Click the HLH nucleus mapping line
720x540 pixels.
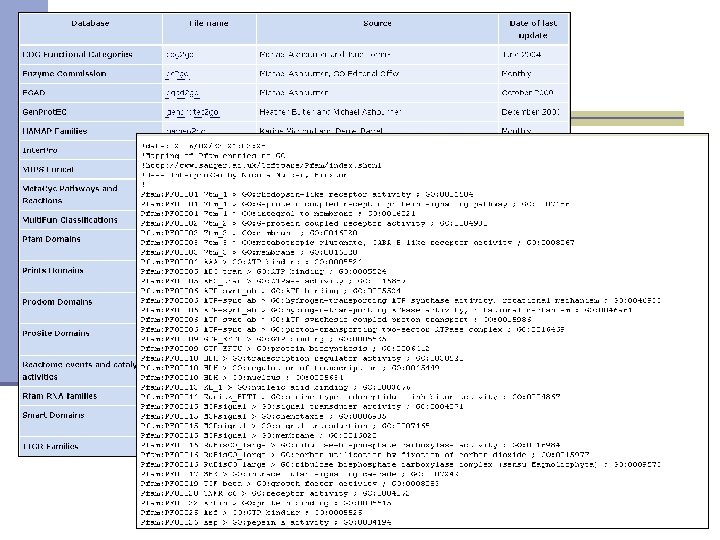(242, 378)
